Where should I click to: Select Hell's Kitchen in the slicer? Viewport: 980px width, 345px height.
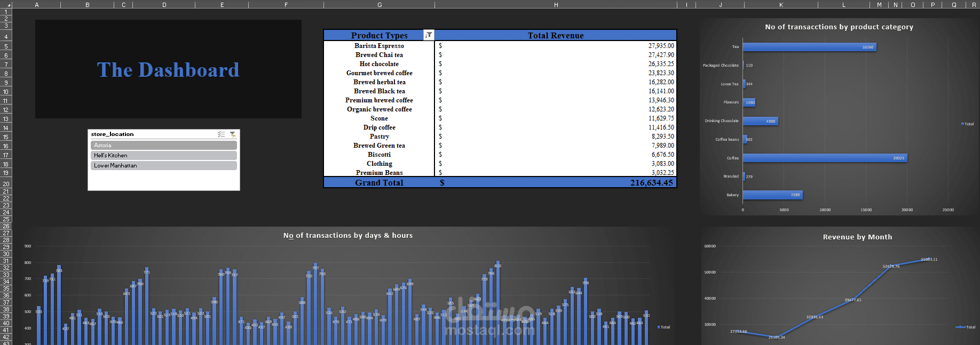[164, 156]
